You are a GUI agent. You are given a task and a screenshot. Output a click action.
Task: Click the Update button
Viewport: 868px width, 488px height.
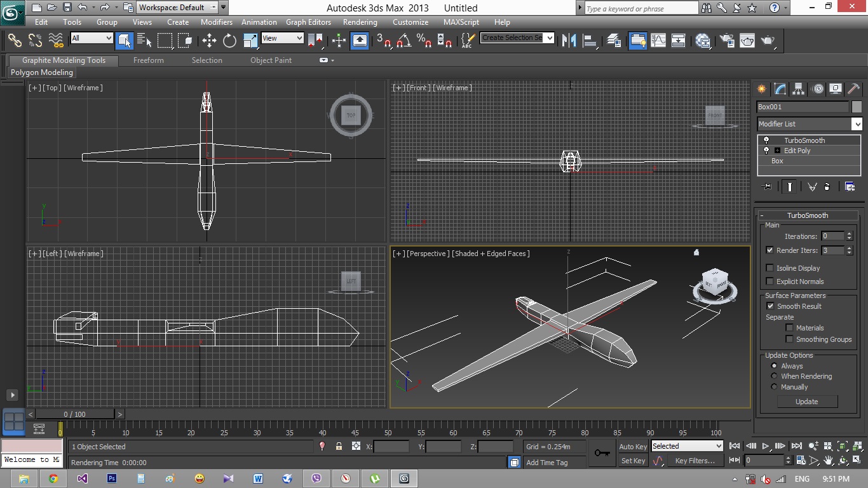(x=807, y=402)
